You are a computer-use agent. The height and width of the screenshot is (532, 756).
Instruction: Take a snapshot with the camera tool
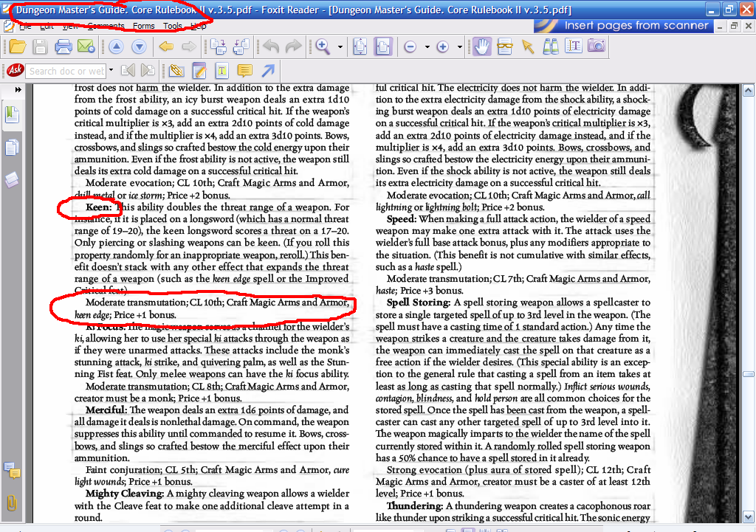597,46
